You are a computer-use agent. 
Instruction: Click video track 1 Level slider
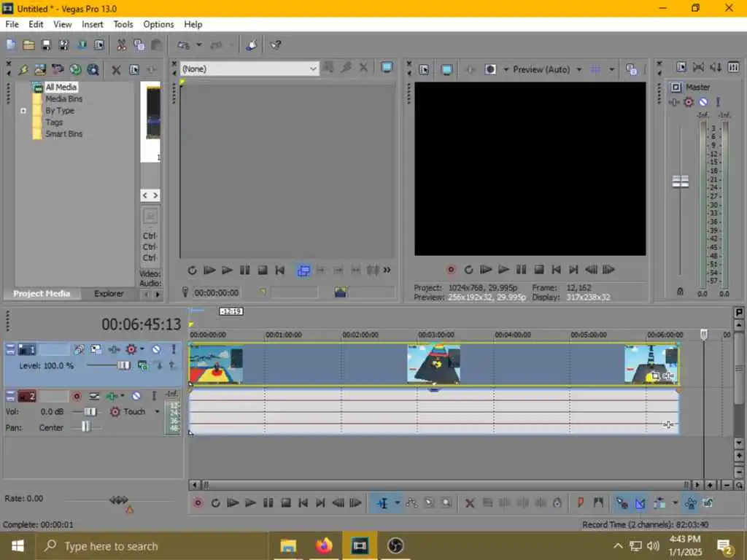[123, 365]
